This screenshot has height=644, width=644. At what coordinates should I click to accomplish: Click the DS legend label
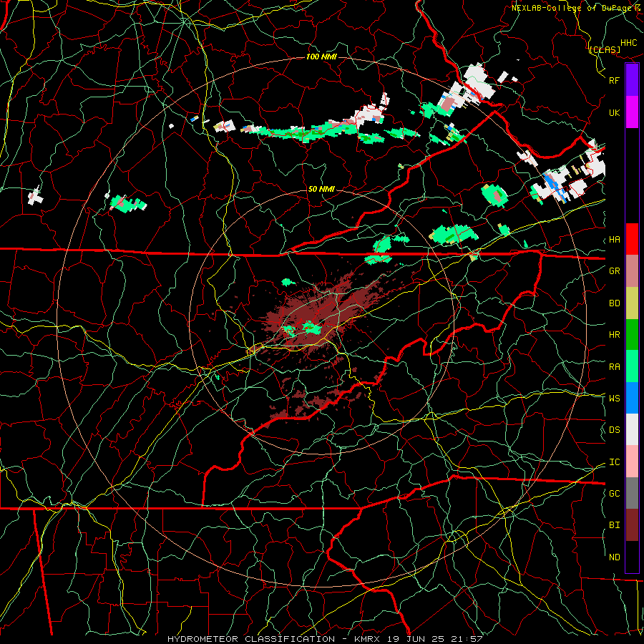click(615, 430)
